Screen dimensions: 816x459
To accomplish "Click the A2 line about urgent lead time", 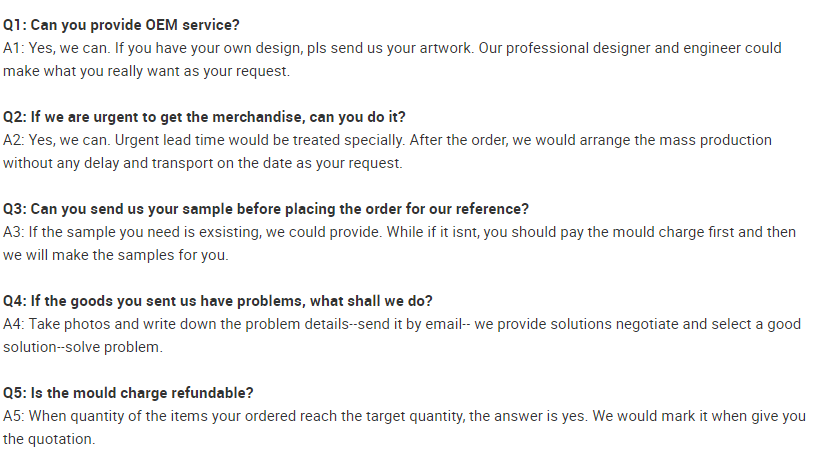I will (388, 140).
